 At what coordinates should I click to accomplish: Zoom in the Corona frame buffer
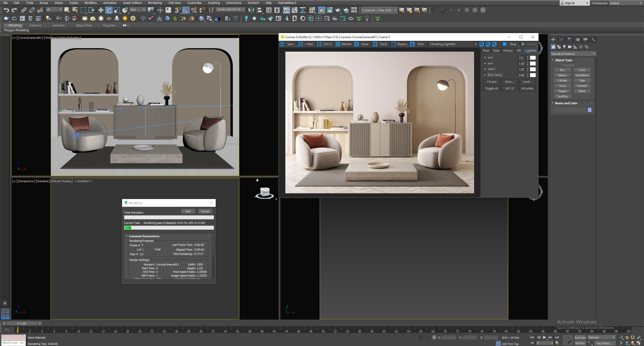(481, 44)
